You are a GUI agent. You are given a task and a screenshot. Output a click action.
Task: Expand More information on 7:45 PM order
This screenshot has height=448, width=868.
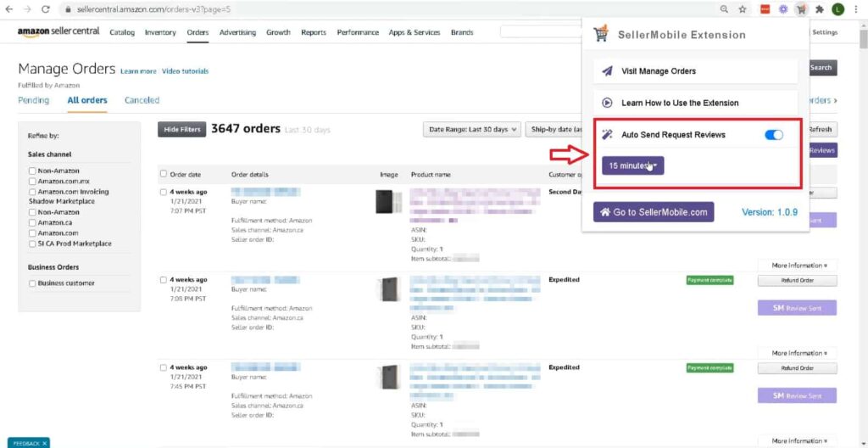[797, 441]
